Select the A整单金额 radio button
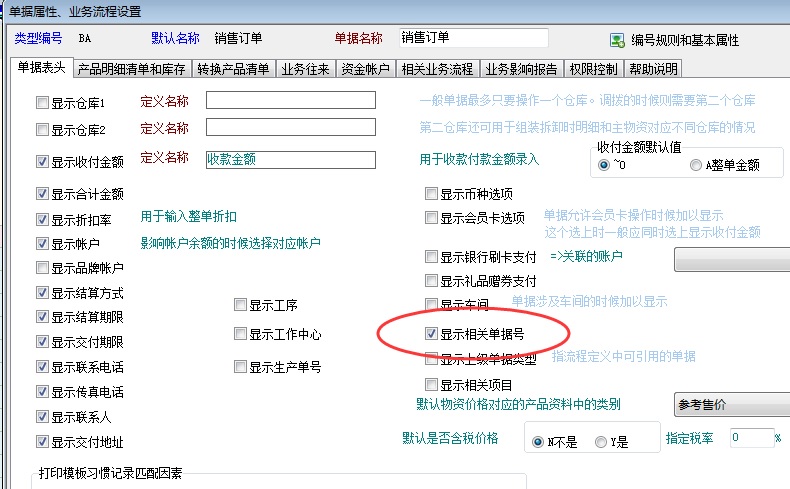Viewport: 790px width, 489px height. (696, 165)
